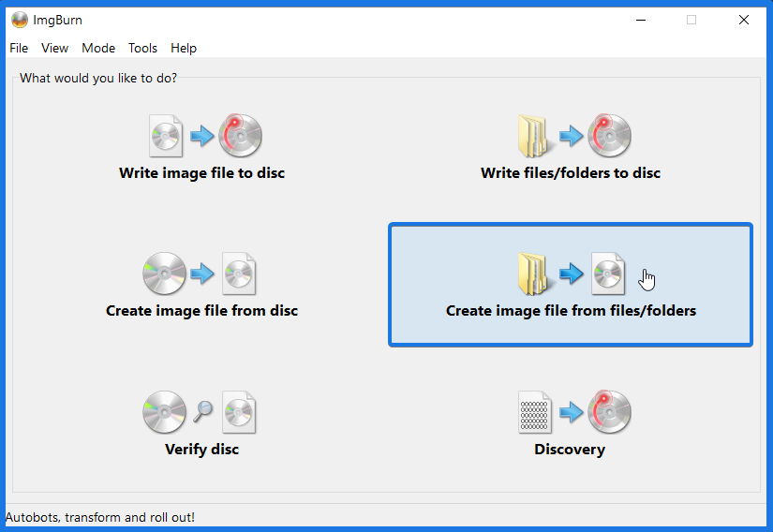Screen dimensions: 773x532
Task: Open the Tools menu
Action: pyautogui.click(x=142, y=49)
